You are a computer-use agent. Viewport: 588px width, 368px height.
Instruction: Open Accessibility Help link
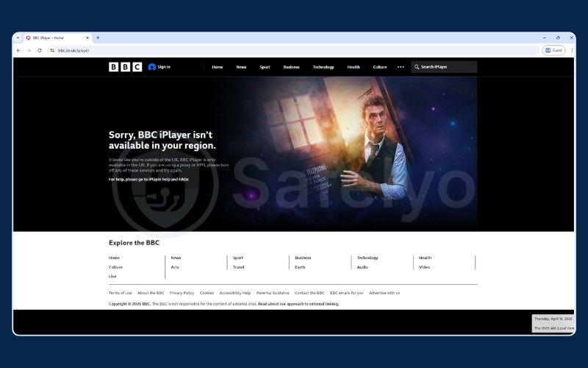point(235,293)
